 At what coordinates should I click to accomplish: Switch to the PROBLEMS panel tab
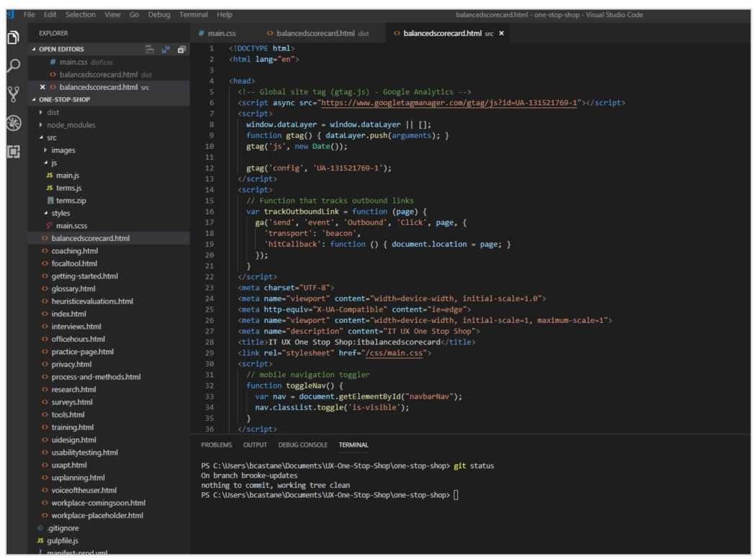[217, 445]
